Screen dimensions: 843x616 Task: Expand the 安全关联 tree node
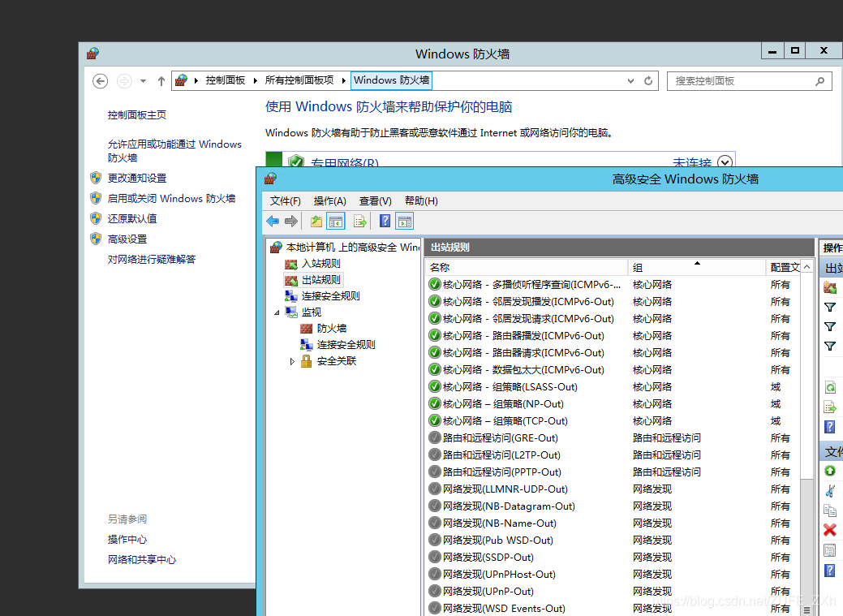(292, 361)
